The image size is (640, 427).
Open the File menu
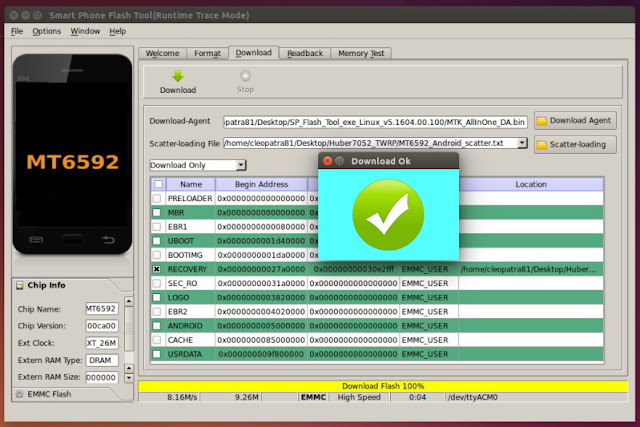(17, 31)
